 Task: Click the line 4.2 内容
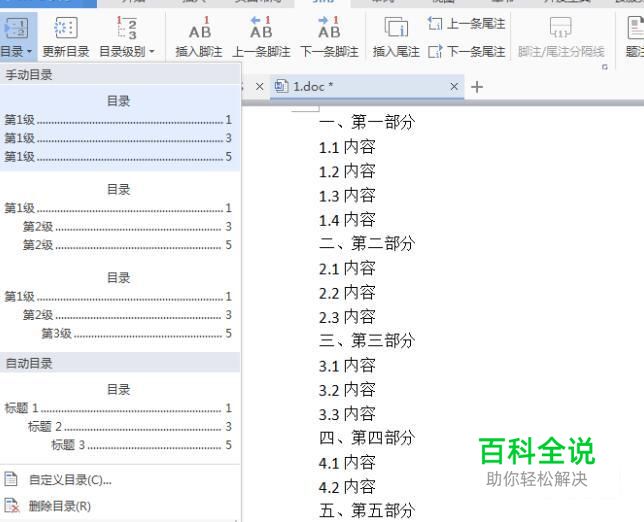347,487
